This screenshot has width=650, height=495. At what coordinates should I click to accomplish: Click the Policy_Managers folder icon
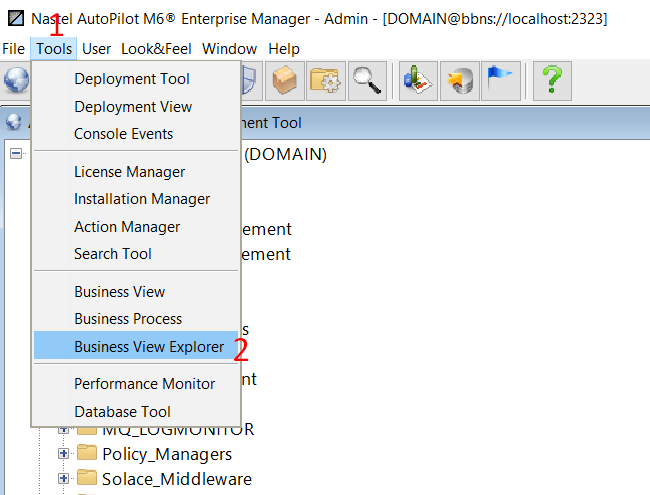87,453
